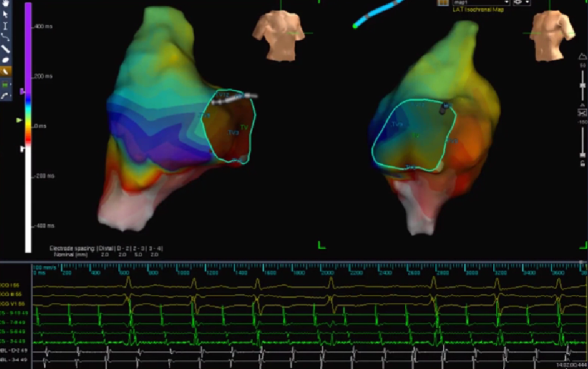Click the LAT Isochronal Map label
Image resolution: width=588 pixels, height=369 pixels.
tap(478, 10)
